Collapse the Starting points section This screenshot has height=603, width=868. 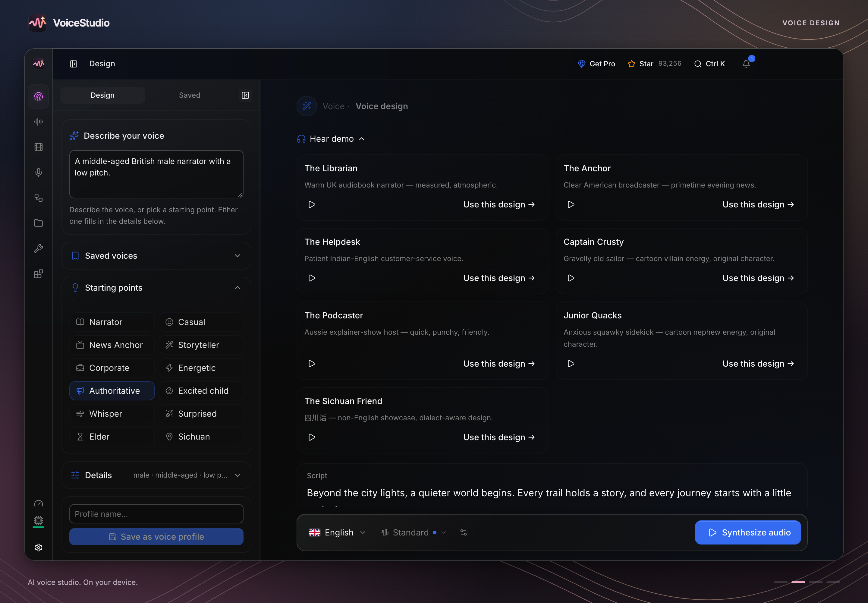156,288
